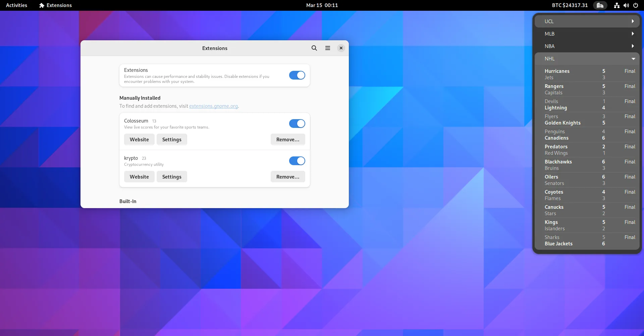
Task: Disable the Colosseum extension toggle
Action: coord(297,124)
